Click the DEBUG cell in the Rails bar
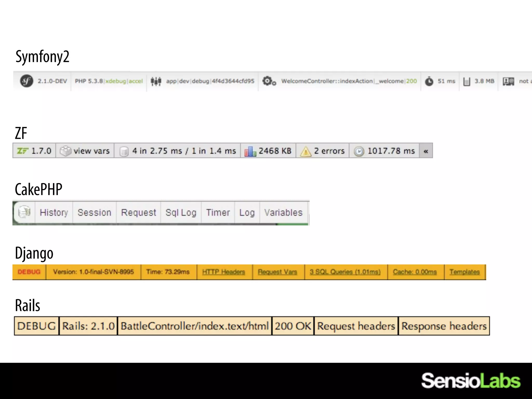 tap(37, 326)
